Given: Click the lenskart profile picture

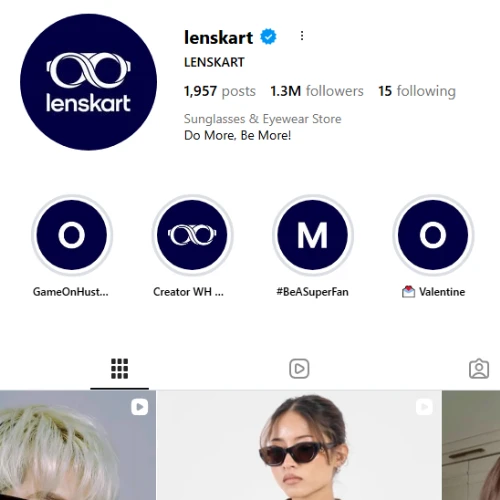Looking at the screenshot, I should point(88,82).
